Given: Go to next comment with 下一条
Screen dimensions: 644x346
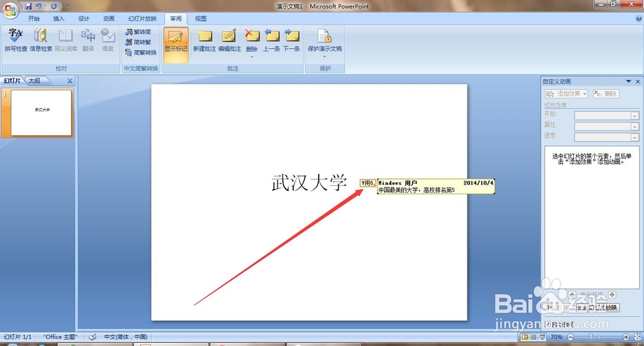Looking at the screenshot, I should click(x=292, y=40).
